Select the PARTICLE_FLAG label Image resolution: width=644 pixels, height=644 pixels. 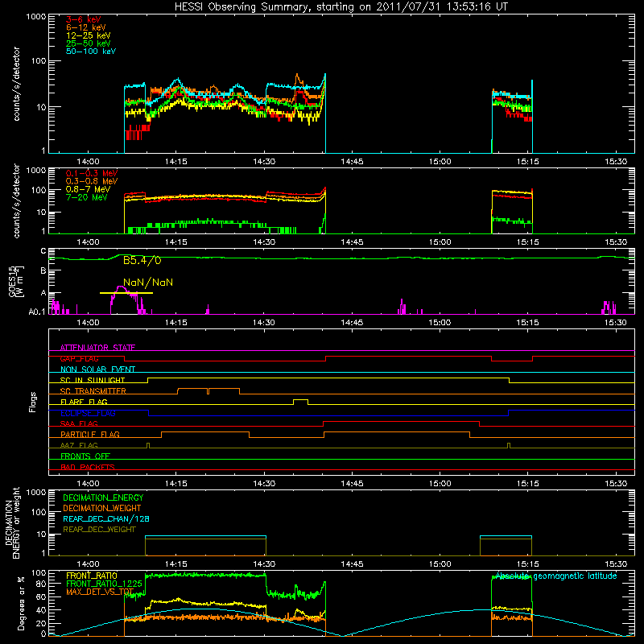click(x=90, y=435)
